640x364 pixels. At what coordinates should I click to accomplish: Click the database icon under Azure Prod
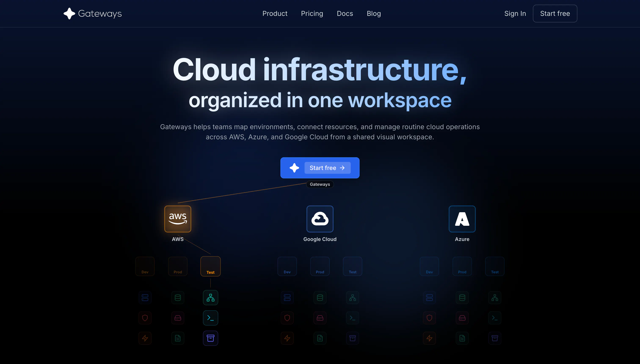click(462, 297)
